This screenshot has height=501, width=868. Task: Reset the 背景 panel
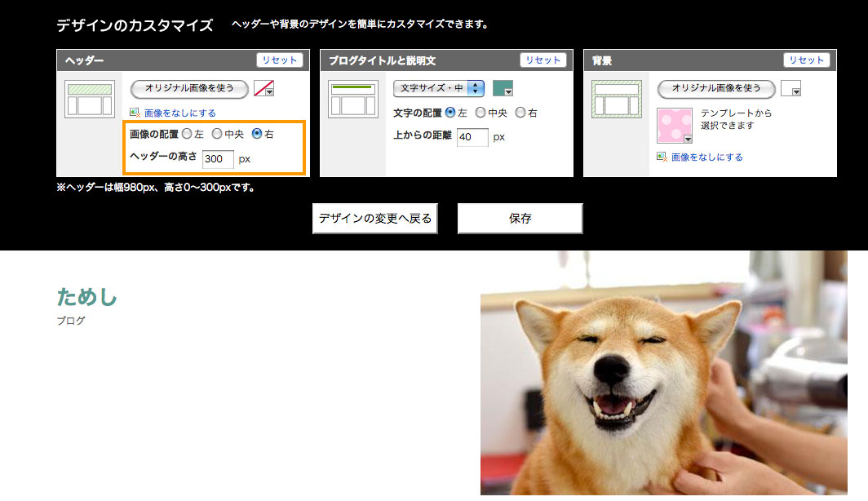click(807, 60)
